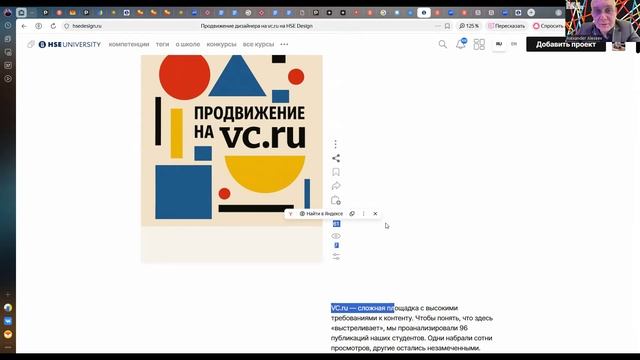Bookmark this page from the address bar

447,26
